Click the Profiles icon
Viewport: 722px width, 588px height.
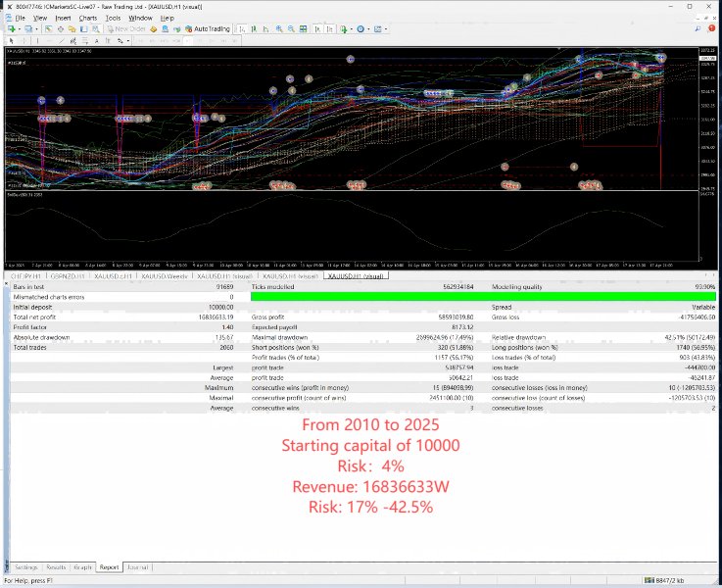point(28,29)
